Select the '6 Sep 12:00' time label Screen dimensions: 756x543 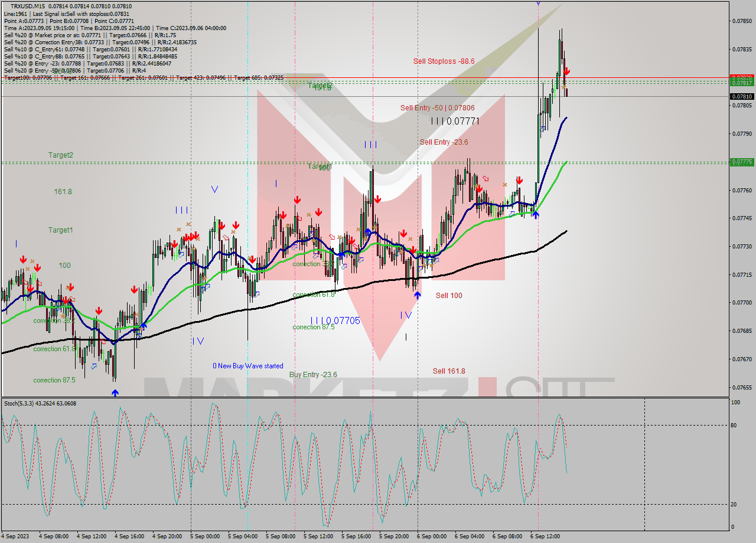pos(545,537)
